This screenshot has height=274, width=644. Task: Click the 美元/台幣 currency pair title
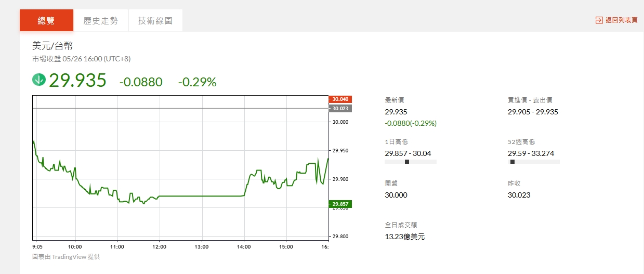49,46
